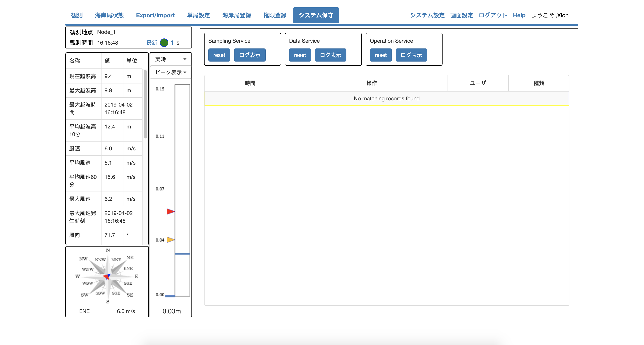
Task: Switch to the 観測 tab
Action: (77, 15)
